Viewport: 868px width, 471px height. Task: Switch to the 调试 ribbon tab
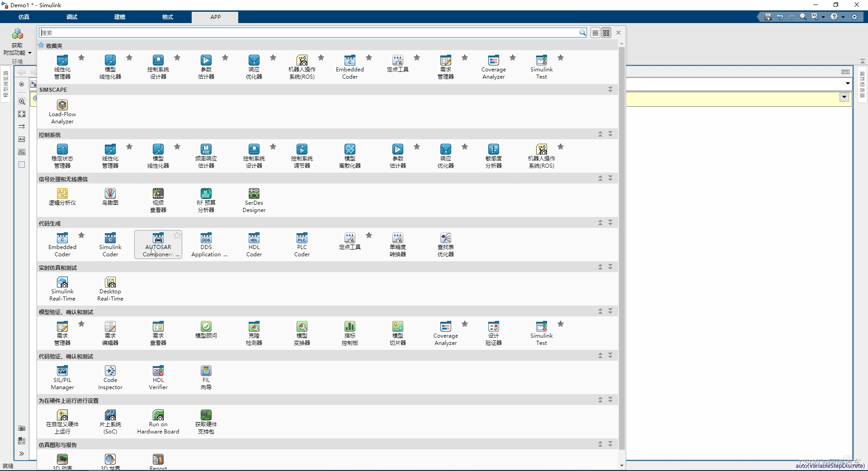click(x=71, y=17)
